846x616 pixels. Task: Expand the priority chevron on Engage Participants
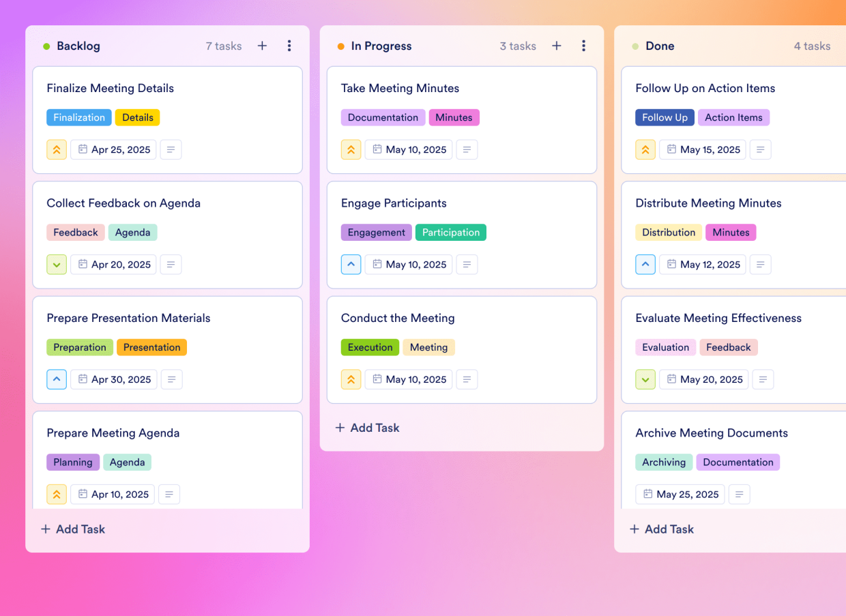[x=351, y=264]
